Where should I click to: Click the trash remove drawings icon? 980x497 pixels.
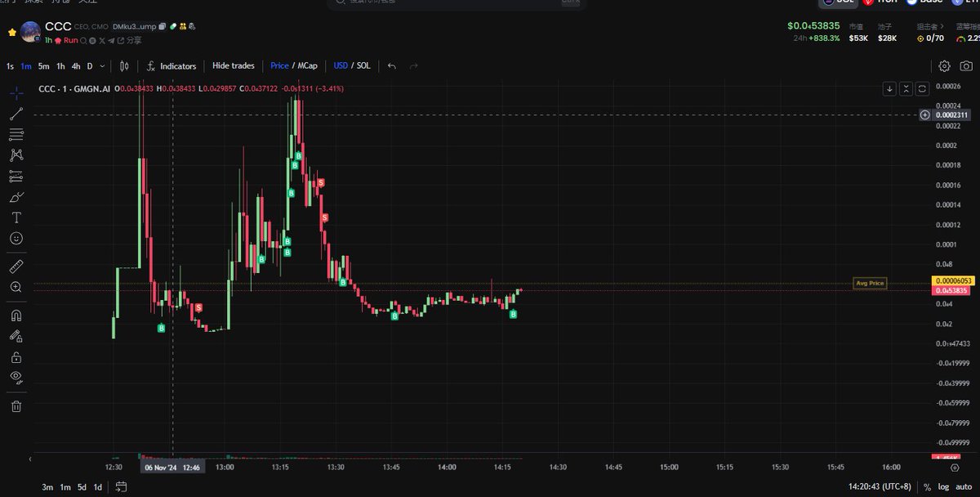(16, 405)
